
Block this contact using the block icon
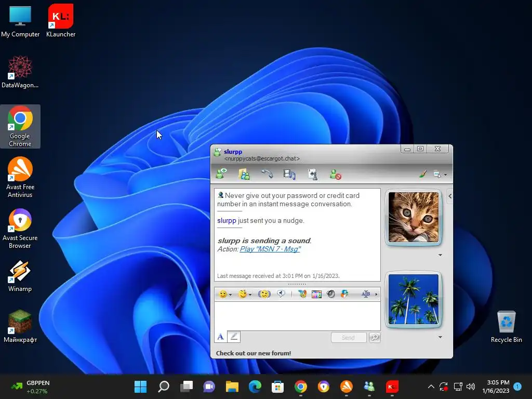click(335, 175)
